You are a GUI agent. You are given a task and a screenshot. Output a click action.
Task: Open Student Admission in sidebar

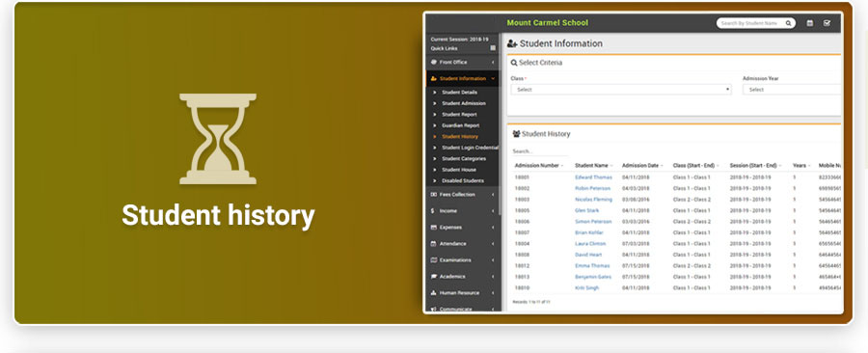tap(463, 103)
